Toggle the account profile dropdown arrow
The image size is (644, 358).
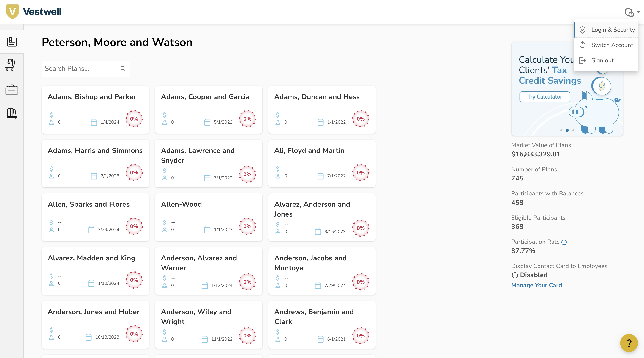pos(638,12)
